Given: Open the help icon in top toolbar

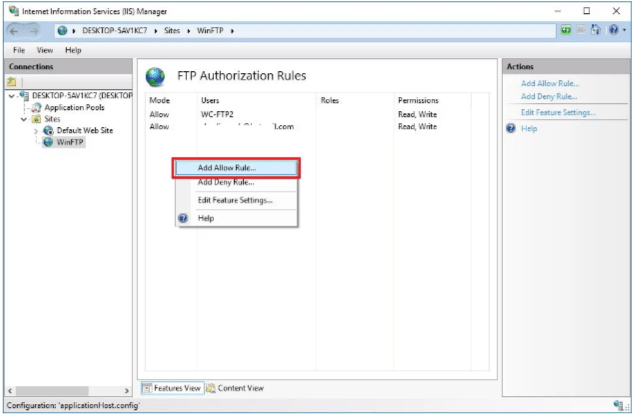Looking at the screenshot, I should pos(614,30).
